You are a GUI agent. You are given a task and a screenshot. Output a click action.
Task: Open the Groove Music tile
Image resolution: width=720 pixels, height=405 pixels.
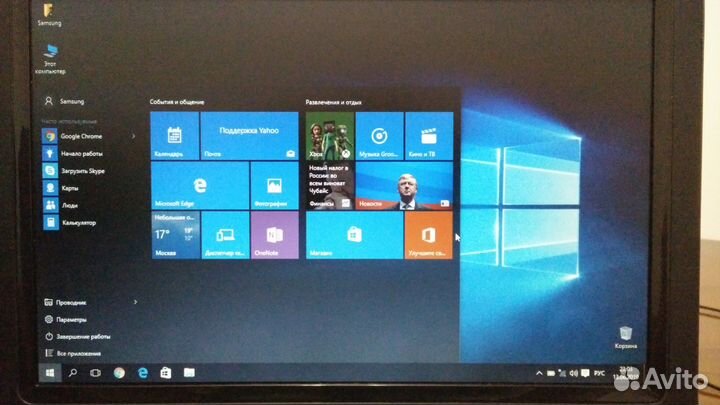(x=379, y=136)
